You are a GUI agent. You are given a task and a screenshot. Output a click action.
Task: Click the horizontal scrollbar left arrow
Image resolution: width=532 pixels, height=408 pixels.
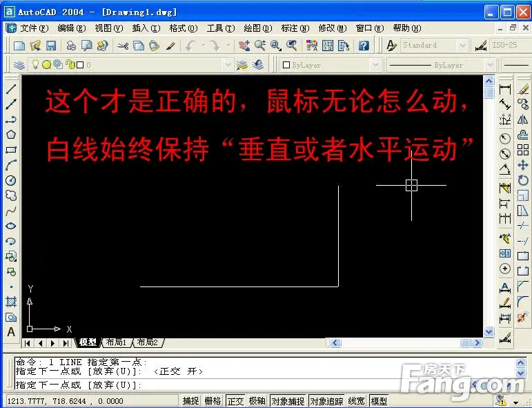(x=335, y=343)
